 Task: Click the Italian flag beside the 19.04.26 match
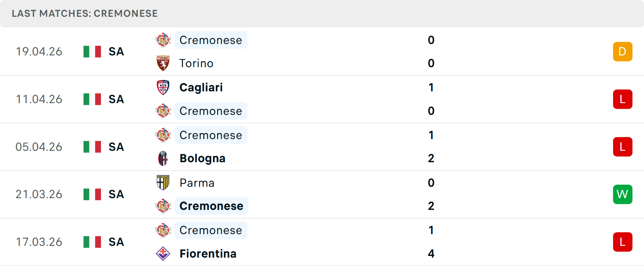(x=92, y=51)
